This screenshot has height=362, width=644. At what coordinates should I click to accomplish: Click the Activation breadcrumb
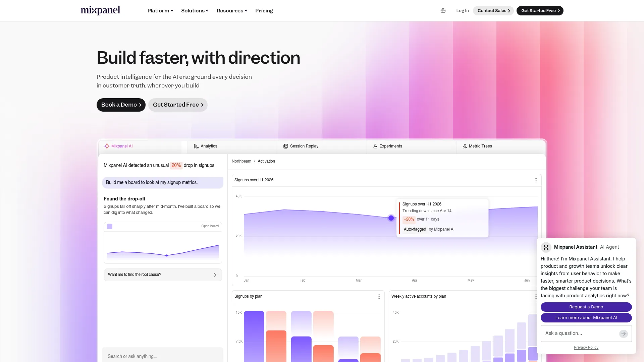click(x=266, y=161)
